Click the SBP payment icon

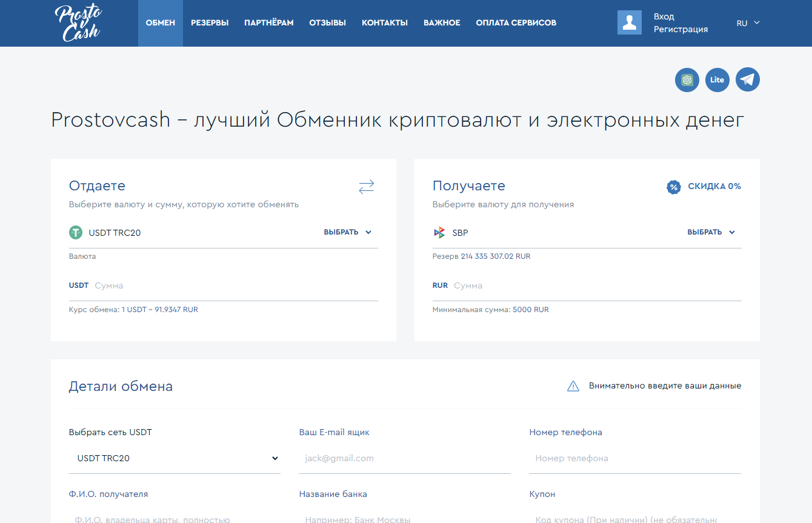coord(439,232)
